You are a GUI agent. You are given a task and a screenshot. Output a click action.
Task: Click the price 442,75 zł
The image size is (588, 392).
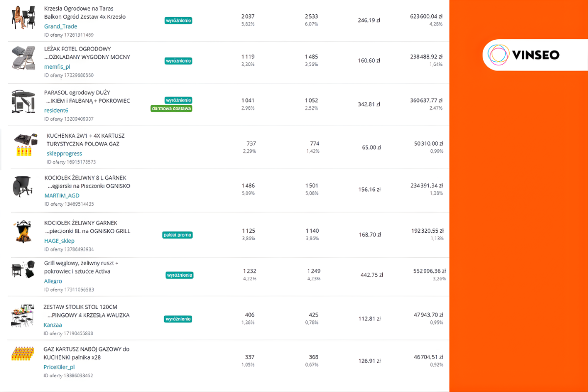tap(372, 275)
